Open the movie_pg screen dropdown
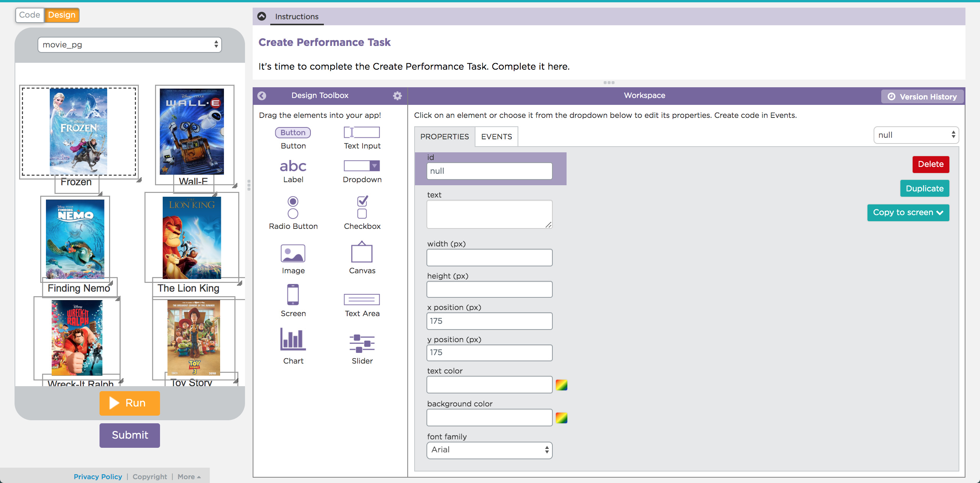Screen dimensions: 980x483 click(129, 45)
